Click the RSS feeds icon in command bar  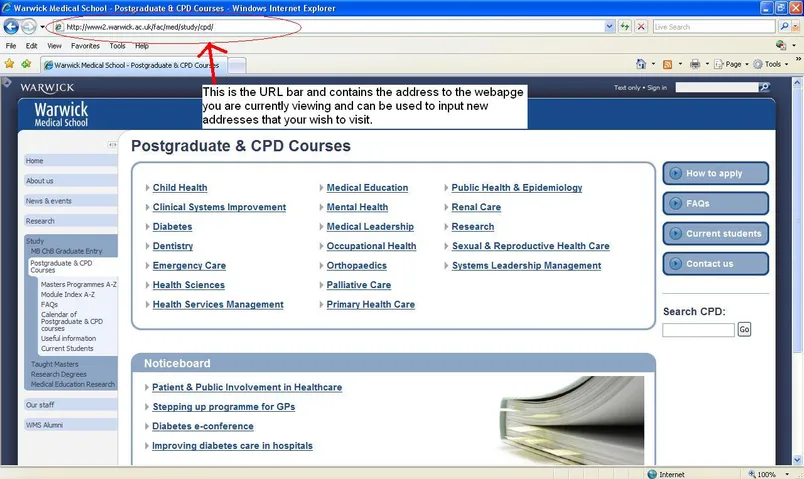point(667,64)
